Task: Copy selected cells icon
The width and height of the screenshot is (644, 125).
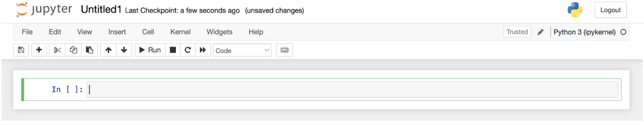Action: 73,50
